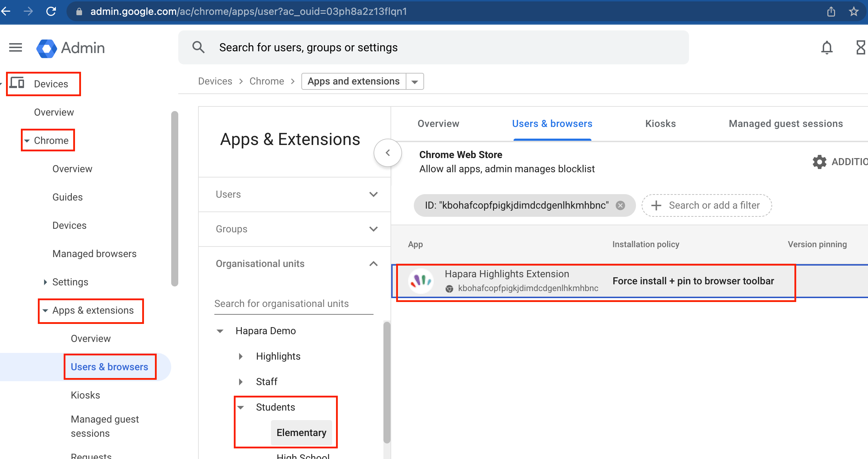This screenshot has height=459, width=868.
Task: Open the additional settings gear icon
Action: pos(820,162)
